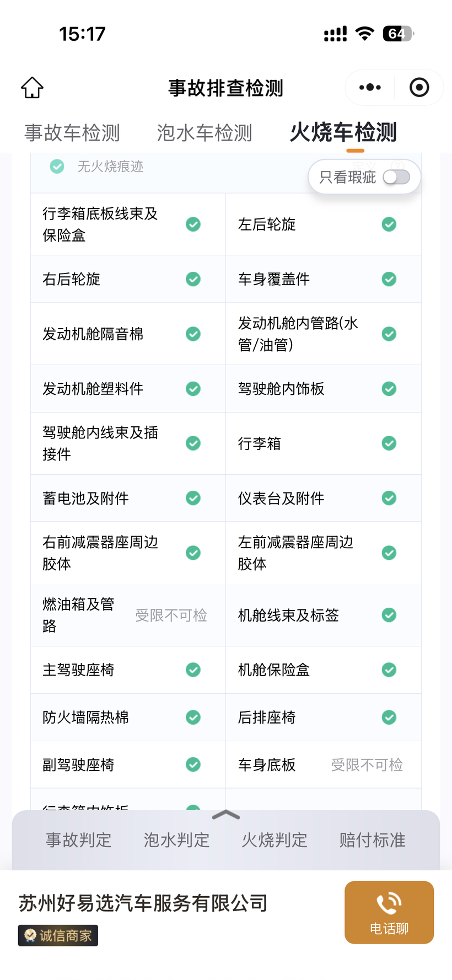Open 火烧判定 section
Viewport: 452px width, 980px height.
[x=275, y=840]
